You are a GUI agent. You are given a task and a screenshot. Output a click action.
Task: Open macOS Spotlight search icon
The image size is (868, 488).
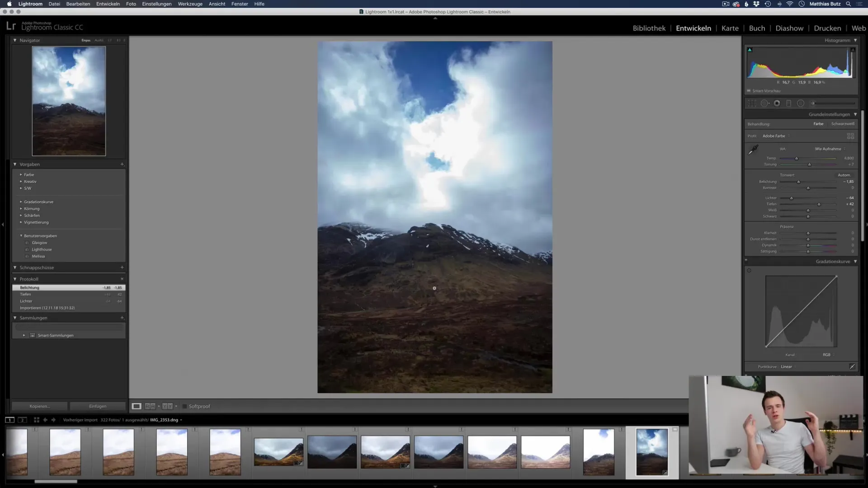849,4
